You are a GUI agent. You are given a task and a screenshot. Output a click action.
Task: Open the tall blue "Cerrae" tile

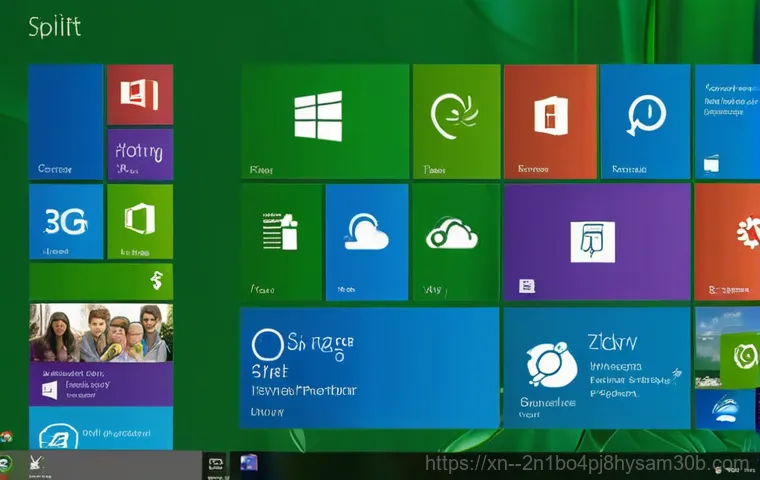pyautogui.click(x=66, y=122)
